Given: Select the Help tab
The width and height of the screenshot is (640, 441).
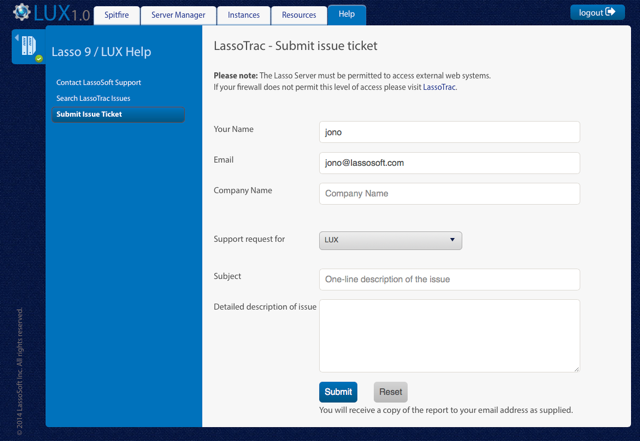Looking at the screenshot, I should point(346,15).
